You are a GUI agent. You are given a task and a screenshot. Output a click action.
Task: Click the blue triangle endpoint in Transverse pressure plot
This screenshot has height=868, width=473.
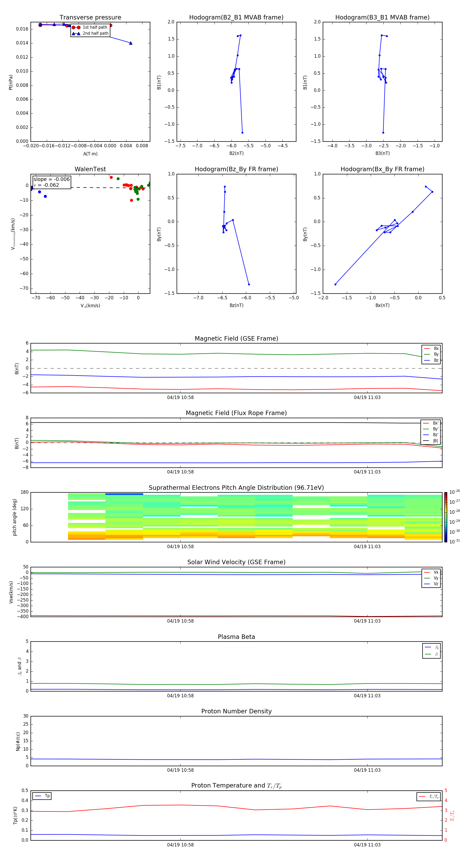tap(131, 43)
